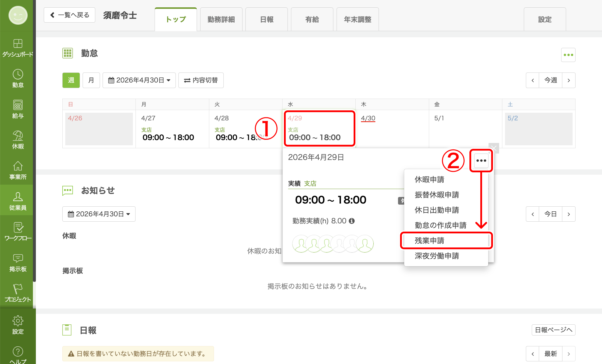Open ヘルプ in the sidebar
This screenshot has height=364, width=602.
pos(18,355)
